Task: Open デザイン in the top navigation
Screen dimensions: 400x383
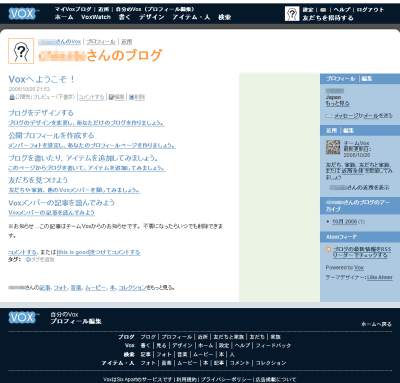Action: pos(152,17)
